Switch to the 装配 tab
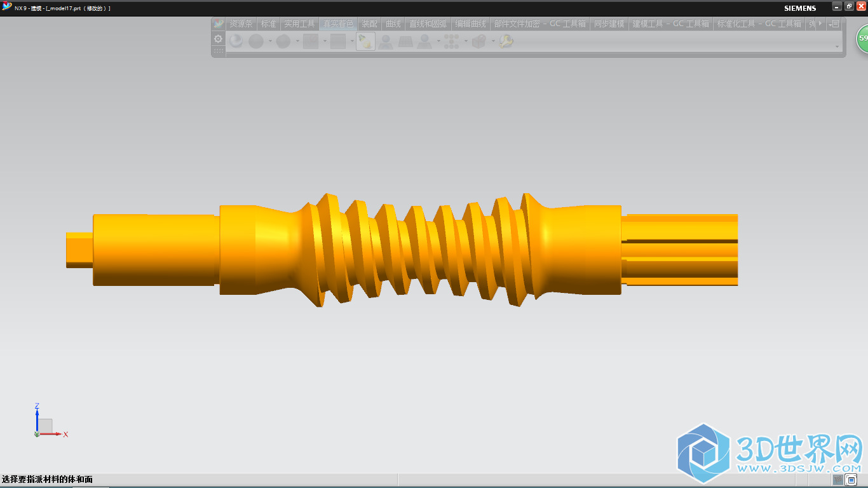This screenshot has height=488, width=868. pos(369,24)
